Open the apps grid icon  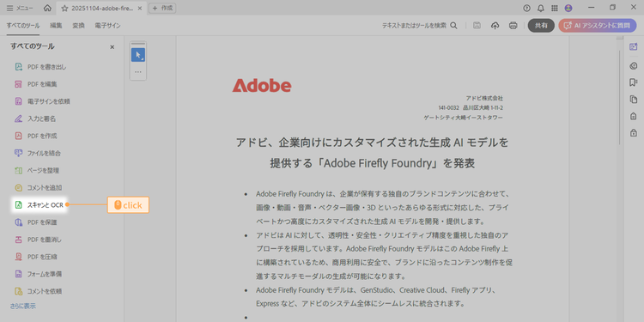point(555,9)
